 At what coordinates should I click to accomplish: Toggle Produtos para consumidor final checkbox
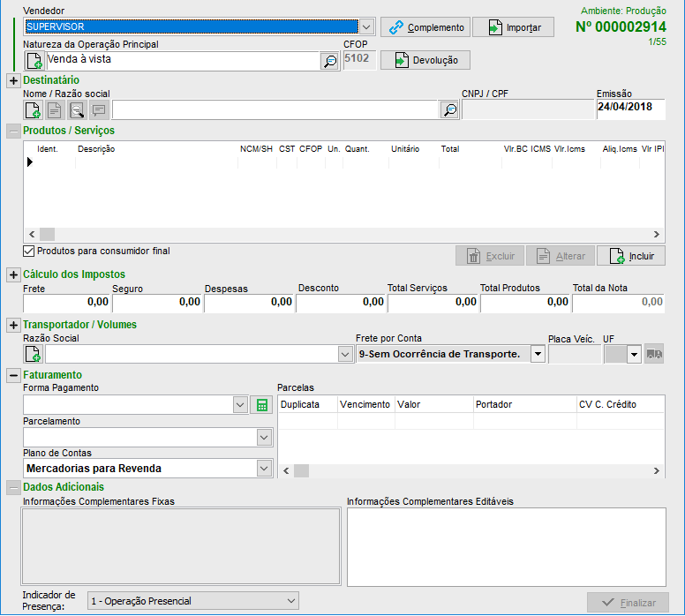tap(29, 252)
